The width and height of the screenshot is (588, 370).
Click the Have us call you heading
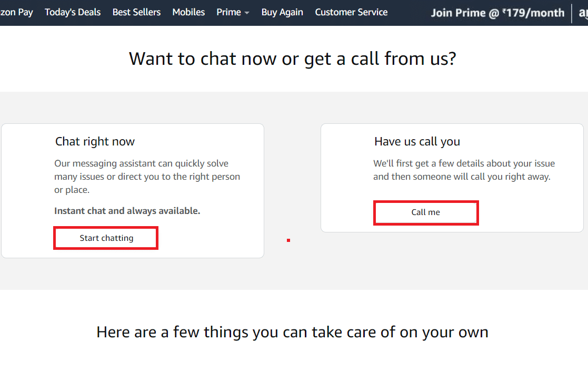point(417,142)
